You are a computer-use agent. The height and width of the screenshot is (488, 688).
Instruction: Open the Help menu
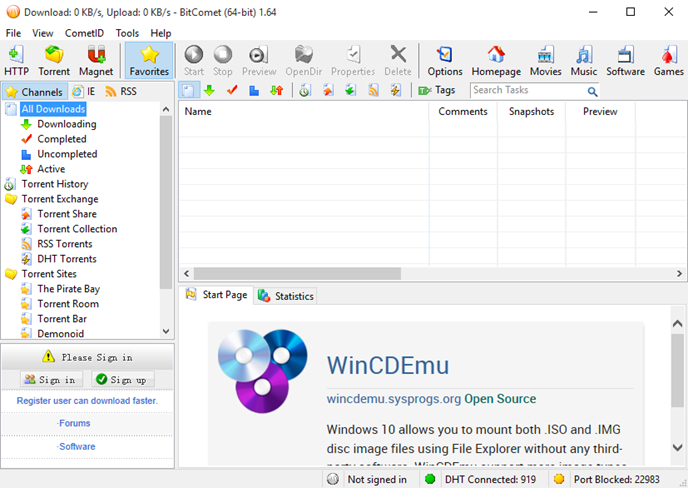[x=161, y=33]
